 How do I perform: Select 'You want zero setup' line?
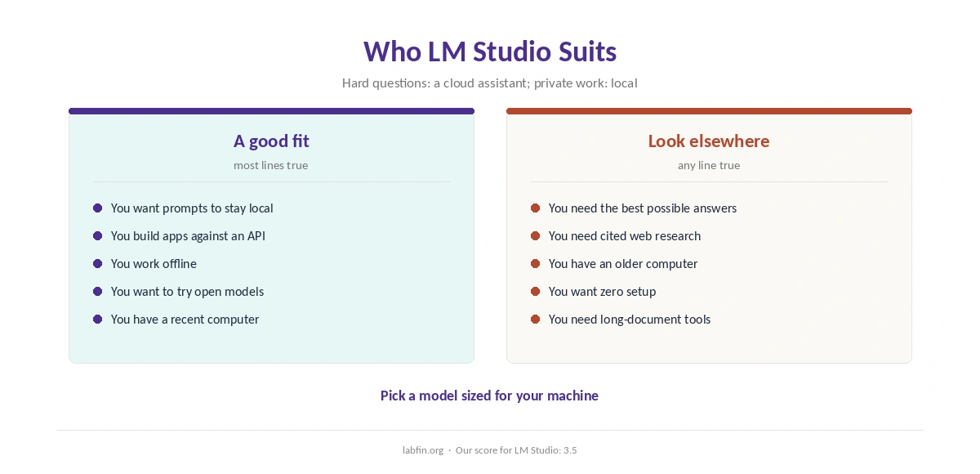coord(602,292)
